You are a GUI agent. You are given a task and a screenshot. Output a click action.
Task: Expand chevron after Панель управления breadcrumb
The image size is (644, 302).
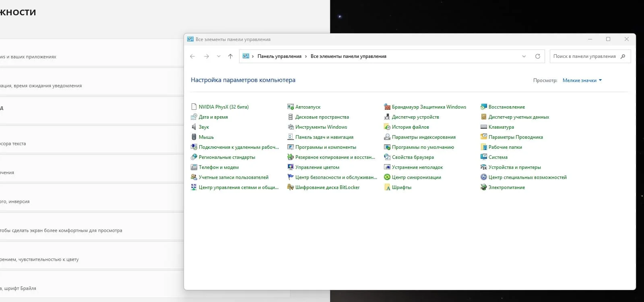click(306, 56)
